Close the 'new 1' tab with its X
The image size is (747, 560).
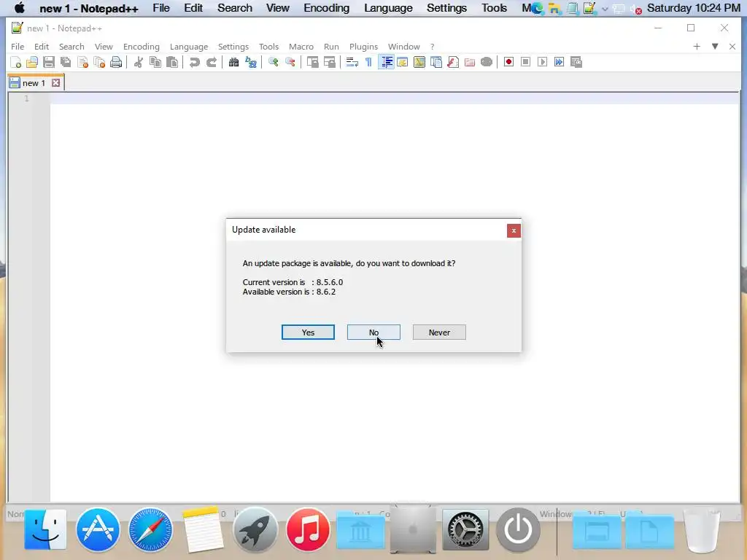click(55, 83)
